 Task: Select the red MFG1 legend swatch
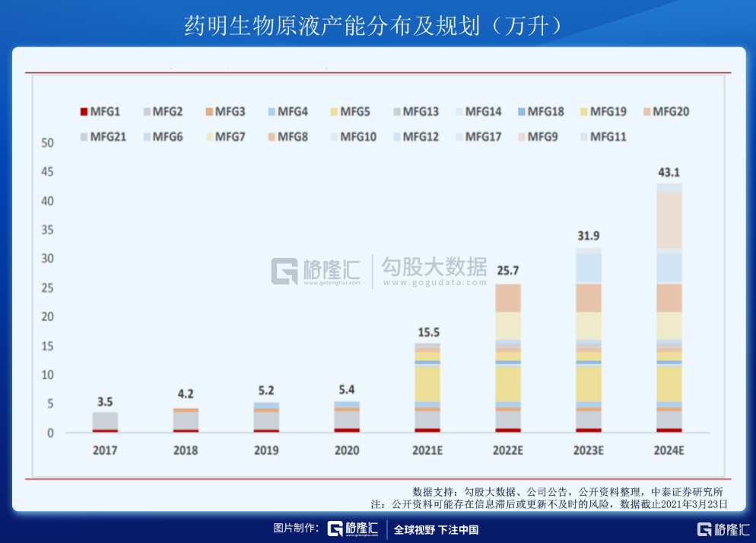tap(83, 112)
